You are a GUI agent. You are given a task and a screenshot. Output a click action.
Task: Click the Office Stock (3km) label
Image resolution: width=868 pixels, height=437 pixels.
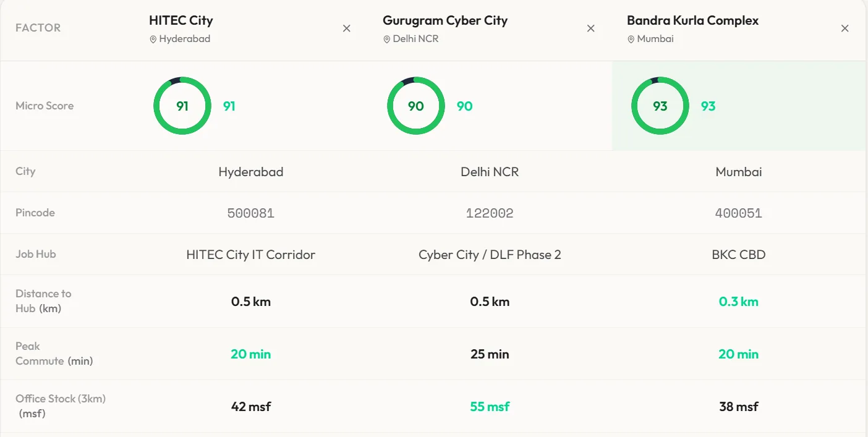click(61, 406)
